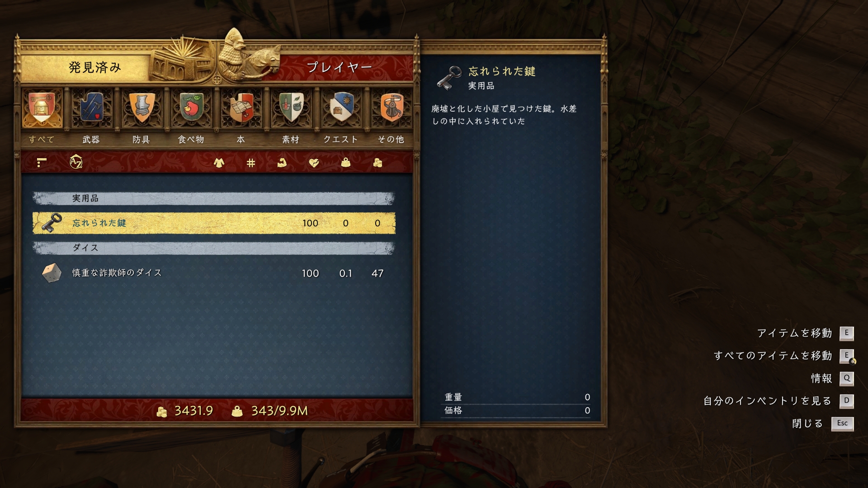Collapse the 実用品 category header
The width and height of the screenshot is (868, 488).
click(214, 198)
